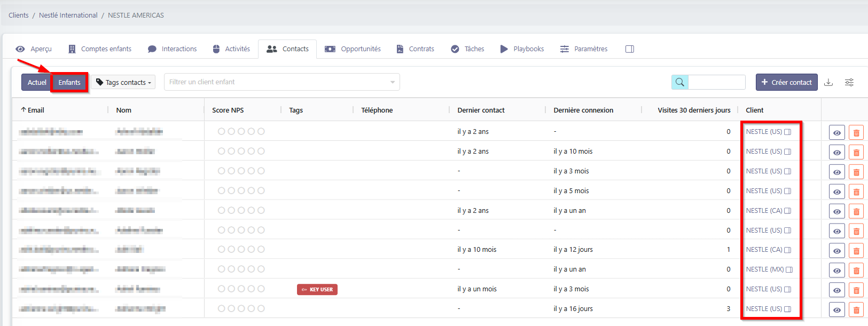868x326 pixels.
Task: Open panel icon beside NESTLE (MX)
Action: click(789, 269)
